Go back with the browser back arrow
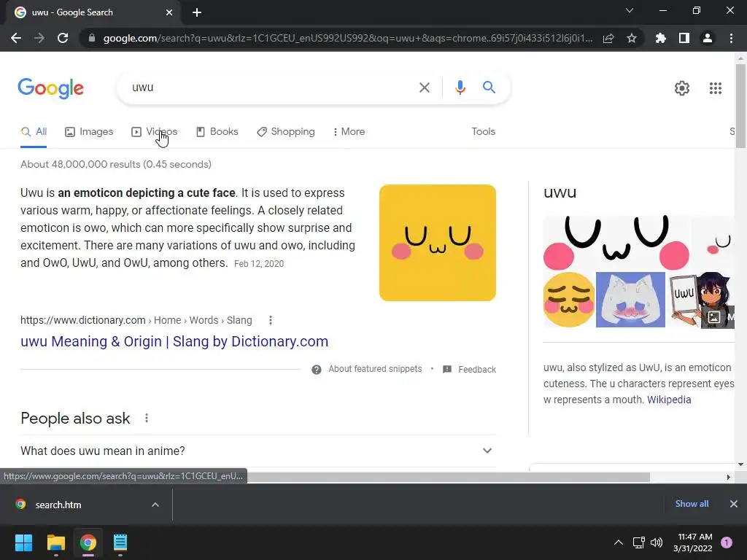The width and height of the screenshot is (747, 560). [x=16, y=38]
